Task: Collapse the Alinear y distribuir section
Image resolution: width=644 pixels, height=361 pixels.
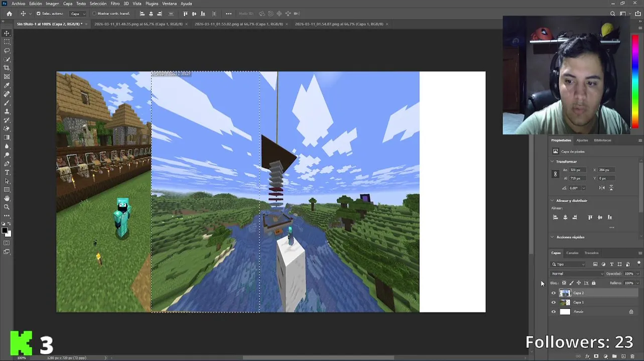Action: click(553, 201)
